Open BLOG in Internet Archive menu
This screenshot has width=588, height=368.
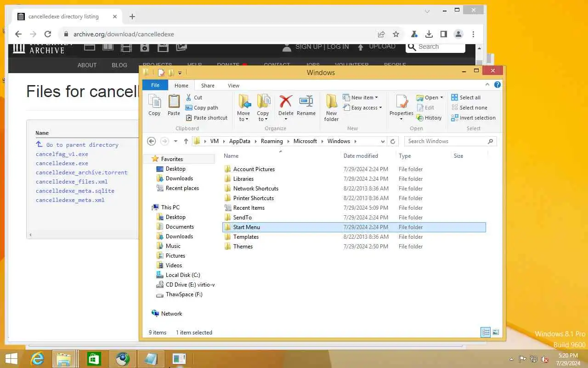point(119,65)
